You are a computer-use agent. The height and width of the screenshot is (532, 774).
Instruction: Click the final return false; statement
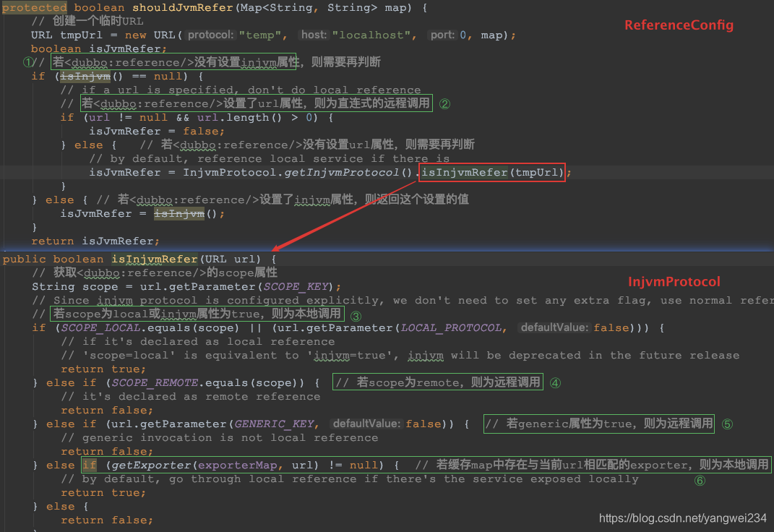click(107, 520)
